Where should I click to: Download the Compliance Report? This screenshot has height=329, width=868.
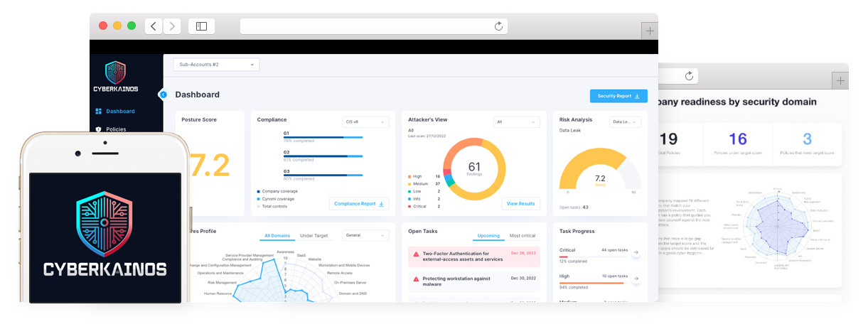(x=359, y=204)
